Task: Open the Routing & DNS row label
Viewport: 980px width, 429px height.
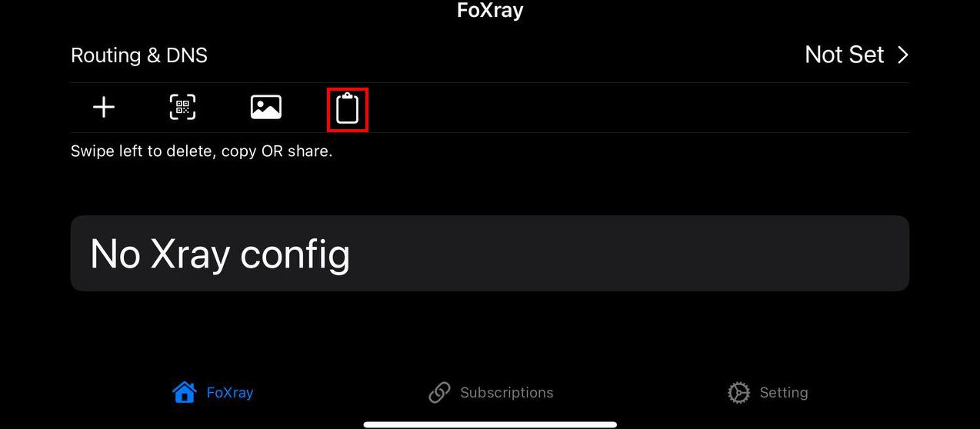Action: point(139,55)
